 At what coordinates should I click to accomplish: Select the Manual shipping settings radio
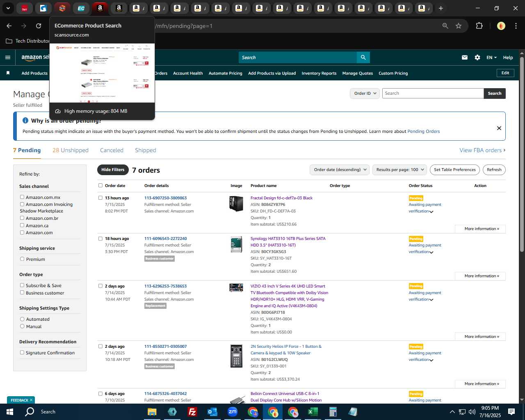[x=22, y=326]
